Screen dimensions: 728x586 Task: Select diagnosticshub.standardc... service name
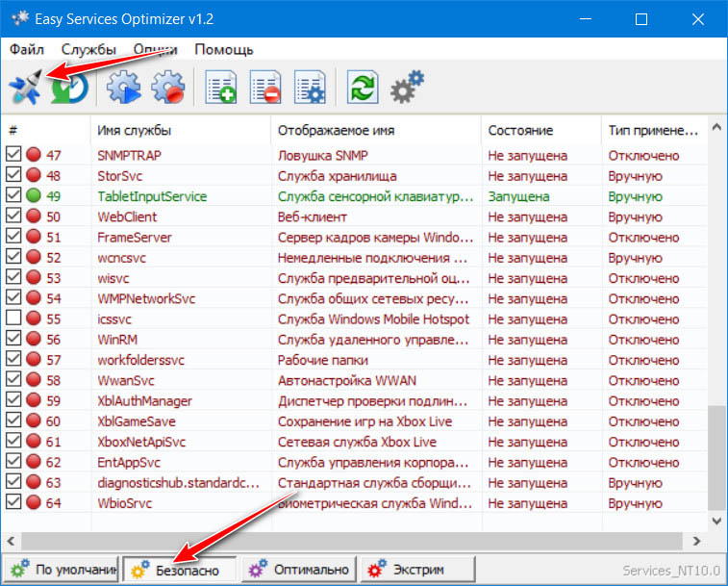(x=178, y=482)
